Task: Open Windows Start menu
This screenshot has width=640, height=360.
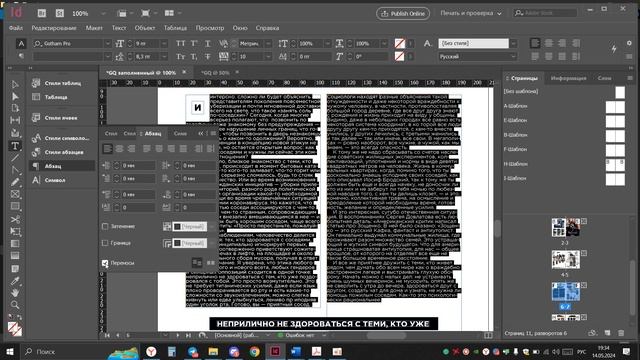Action: click(9, 351)
